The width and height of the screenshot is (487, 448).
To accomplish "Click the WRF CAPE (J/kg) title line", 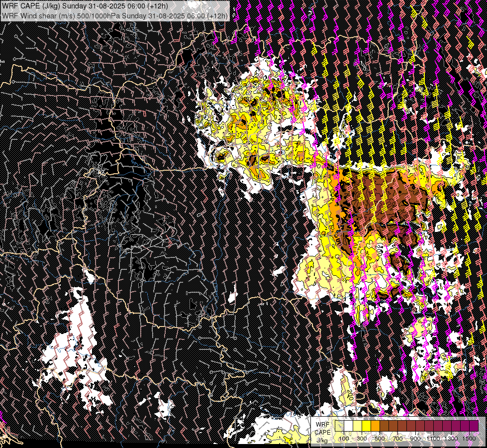I will [85, 6].
